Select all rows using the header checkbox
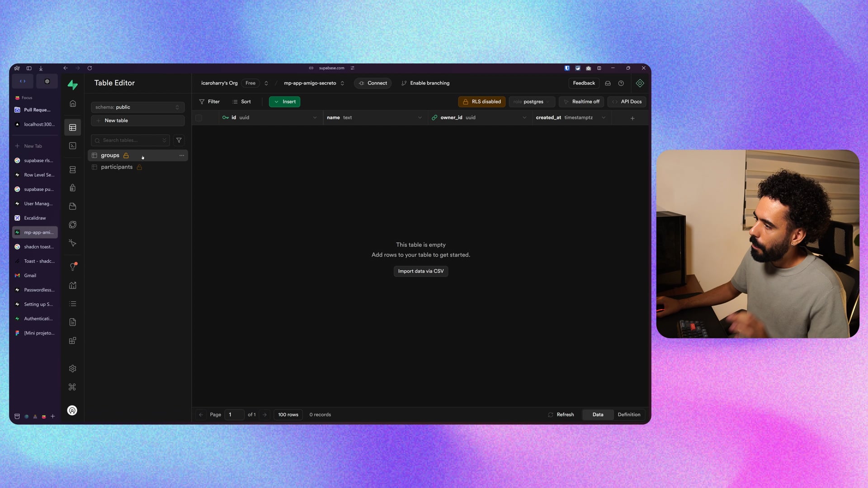This screenshot has height=488, width=868. 198,118
